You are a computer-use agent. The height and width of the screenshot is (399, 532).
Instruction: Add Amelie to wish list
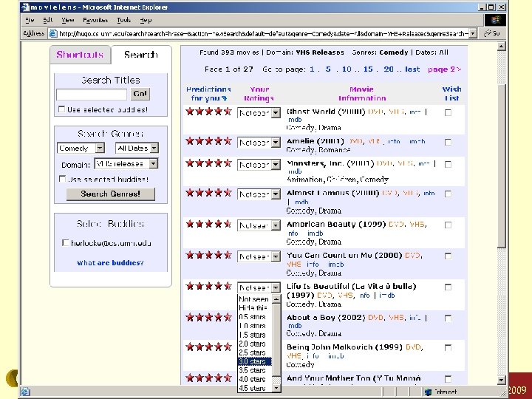point(448,142)
